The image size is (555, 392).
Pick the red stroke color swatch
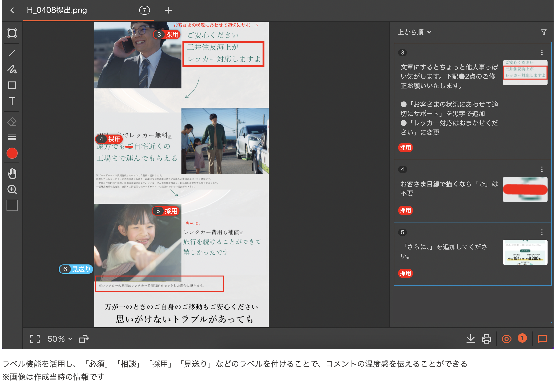(x=12, y=153)
